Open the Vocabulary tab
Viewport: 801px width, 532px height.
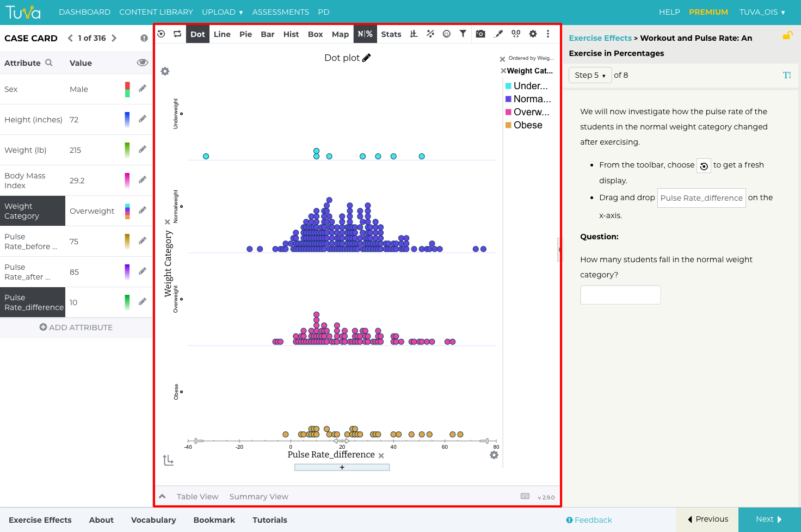[x=153, y=520]
